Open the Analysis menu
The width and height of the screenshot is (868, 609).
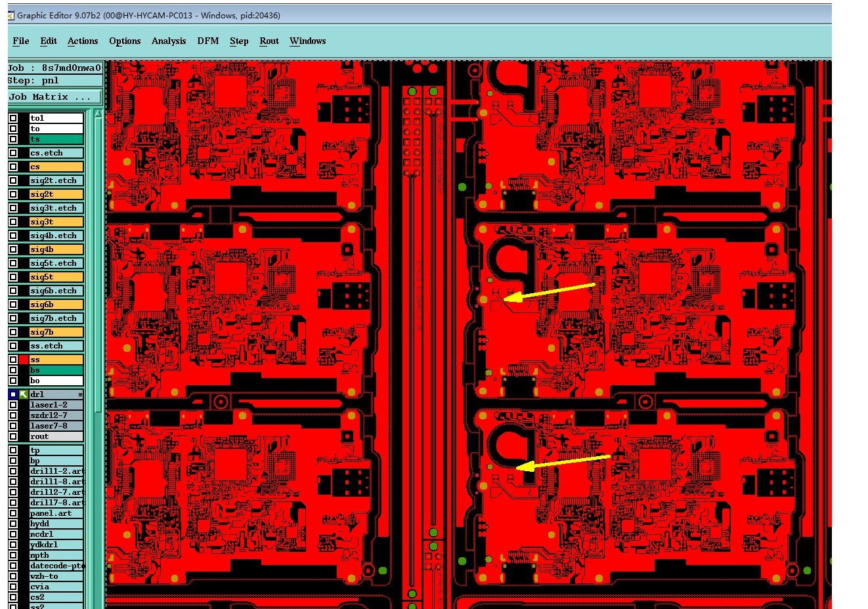tap(169, 41)
